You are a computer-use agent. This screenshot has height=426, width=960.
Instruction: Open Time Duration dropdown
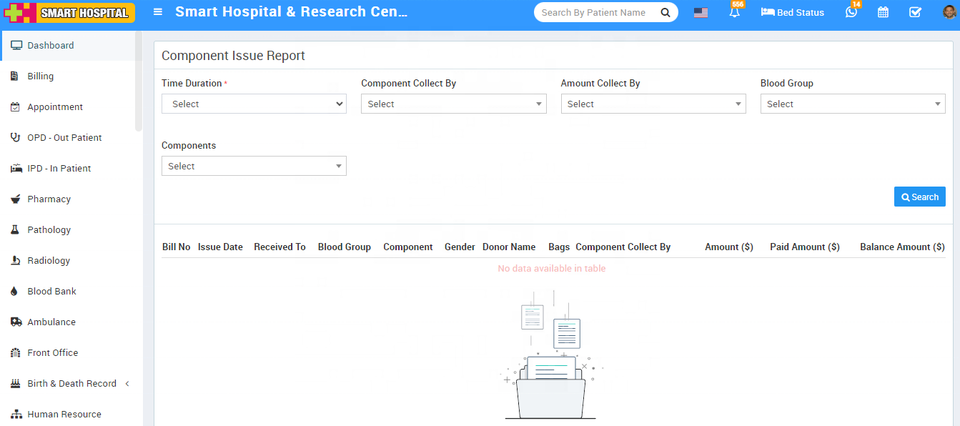pos(254,104)
